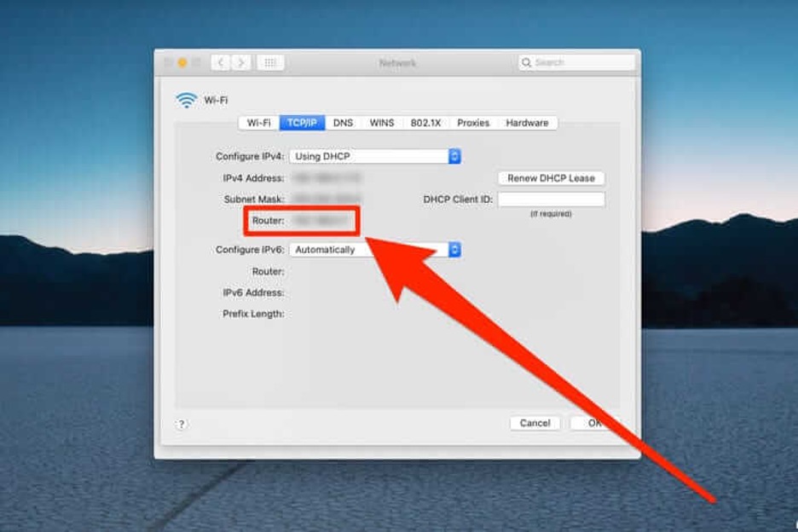Viewport: 798px width, 532px height.
Task: Open the 802.1X tab
Action: tap(425, 123)
